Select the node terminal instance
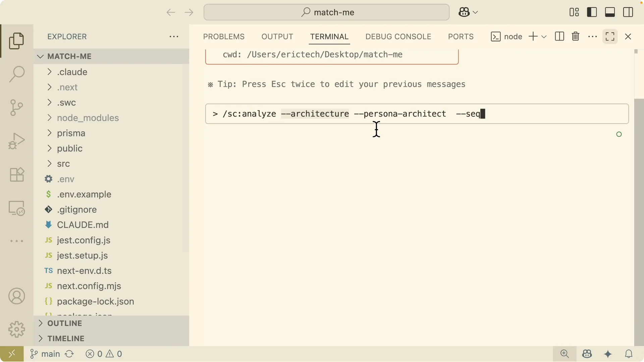 point(506,37)
